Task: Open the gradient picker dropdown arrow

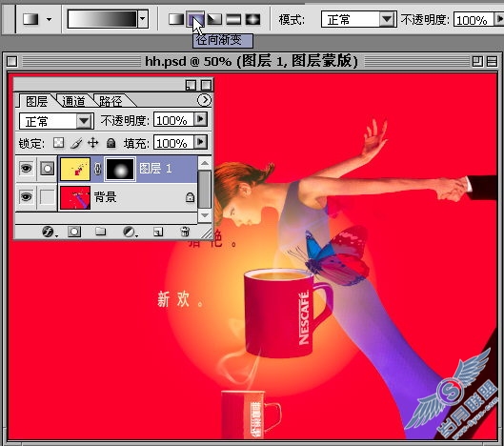Action: (x=142, y=19)
